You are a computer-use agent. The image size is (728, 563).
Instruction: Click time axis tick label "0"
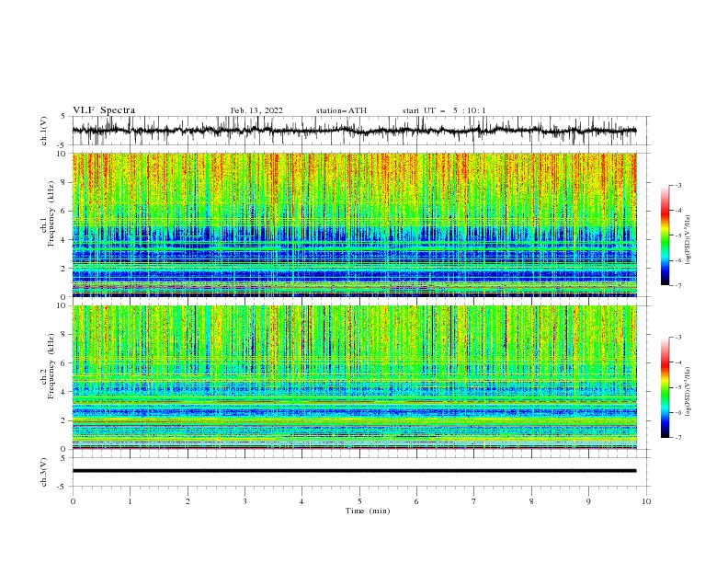73,501
